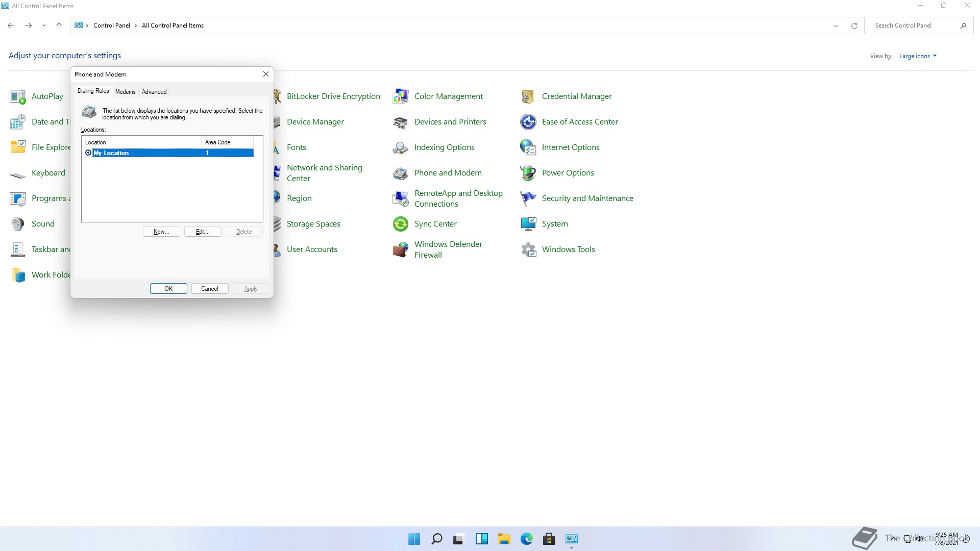Screen dimensions: 980x551
Task: Open the Sound speaker icon
Action: [18, 224]
